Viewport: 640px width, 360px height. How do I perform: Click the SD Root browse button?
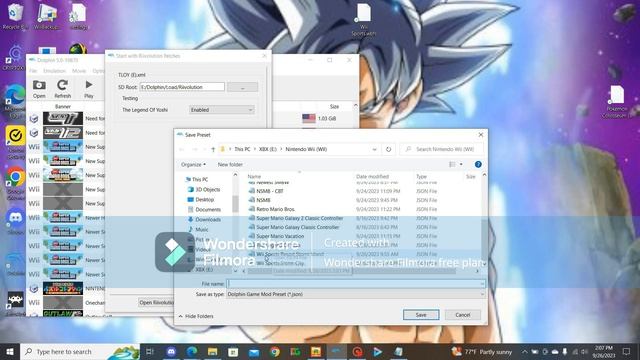pyautogui.click(x=242, y=87)
